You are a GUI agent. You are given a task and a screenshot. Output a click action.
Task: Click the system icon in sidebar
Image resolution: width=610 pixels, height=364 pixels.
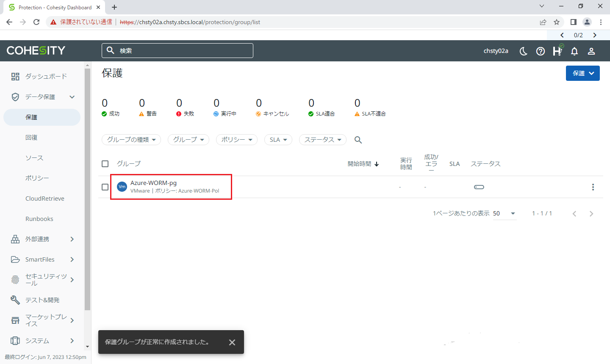[x=15, y=341]
